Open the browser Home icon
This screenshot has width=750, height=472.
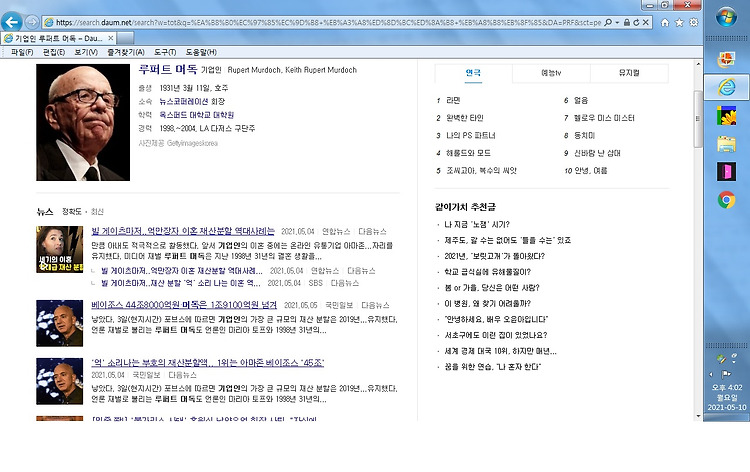point(665,22)
